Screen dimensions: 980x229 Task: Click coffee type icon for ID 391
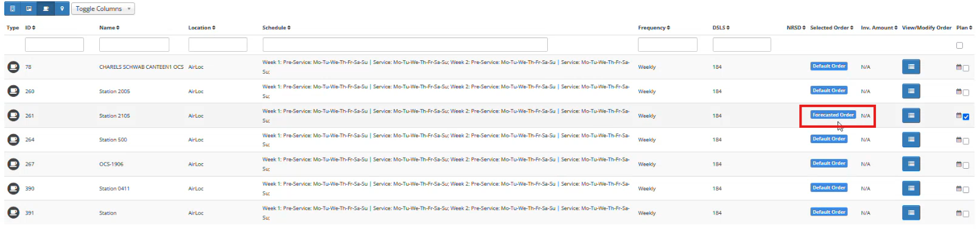(13, 213)
